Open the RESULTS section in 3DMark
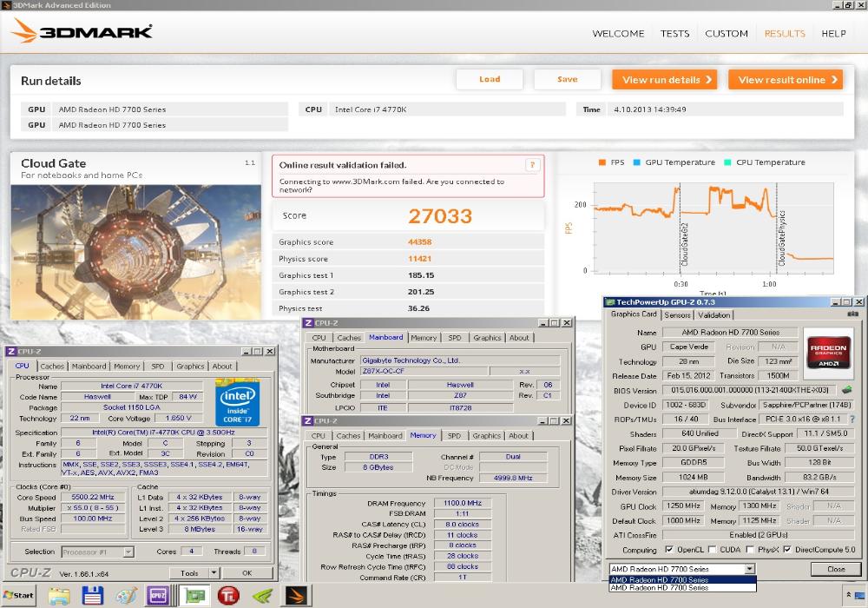The image size is (868, 608). coord(785,33)
